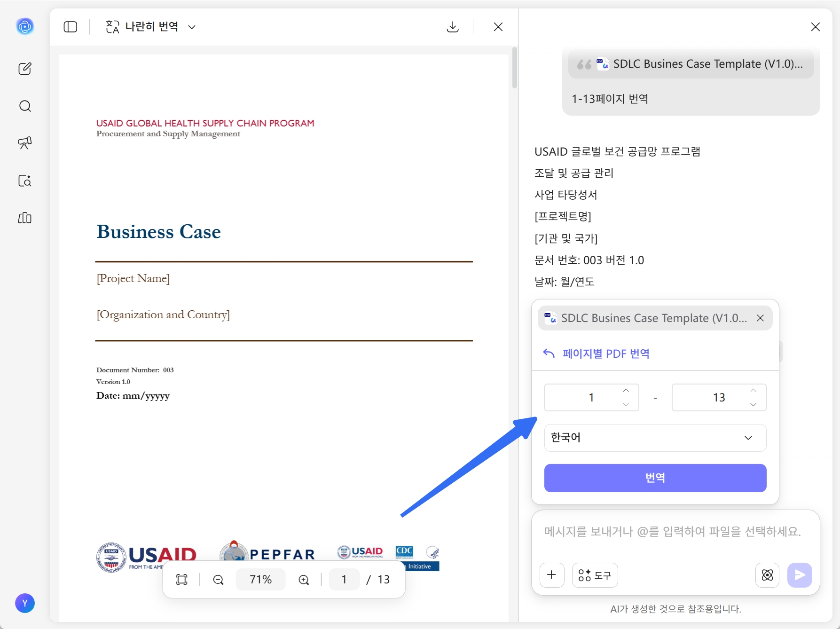The height and width of the screenshot is (629, 840).
Task: Open the quoted SDLC Busines Case Template file chip
Action: tap(691, 64)
